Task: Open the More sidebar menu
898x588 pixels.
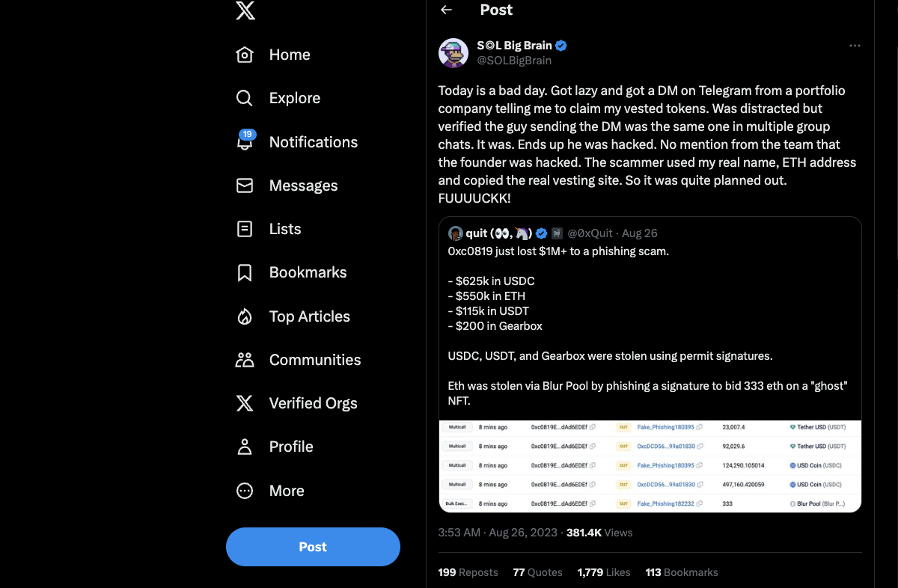Action: 245,490
